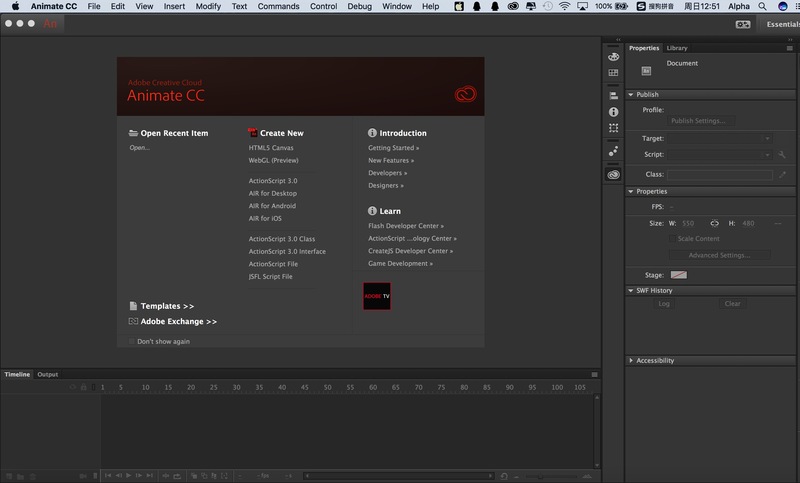Click the Edit class definition pencil icon
Viewport: 800px width, 483px height.
tap(782, 174)
